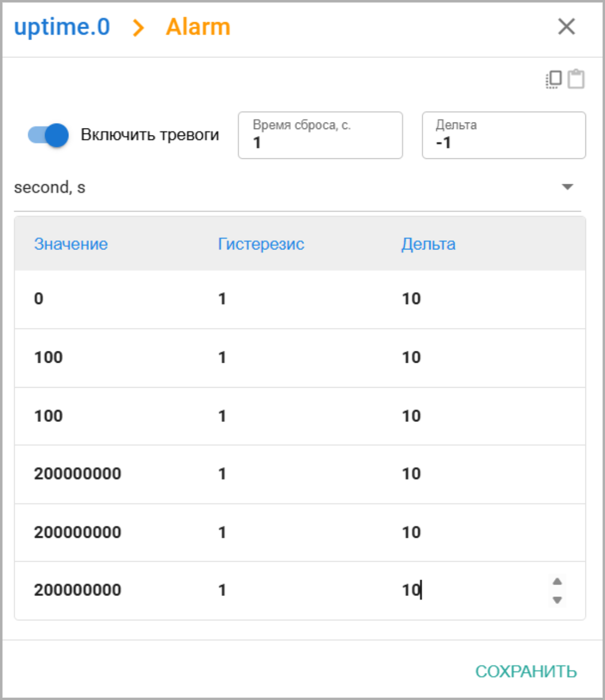Edit the Гистерезис cell in first row
The image size is (605, 700).
tap(222, 299)
